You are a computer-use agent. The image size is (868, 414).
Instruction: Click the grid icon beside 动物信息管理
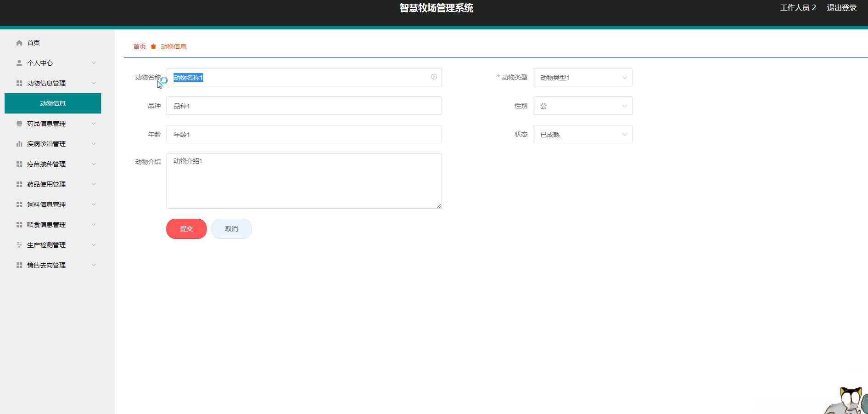(19, 83)
